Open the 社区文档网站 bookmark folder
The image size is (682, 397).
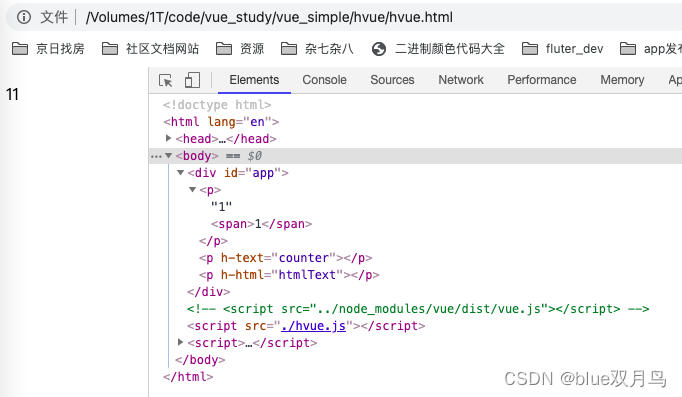(150, 48)
